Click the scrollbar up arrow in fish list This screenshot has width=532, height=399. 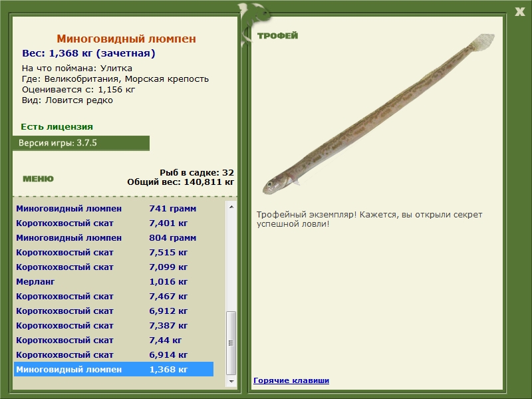tap(231, 207)
